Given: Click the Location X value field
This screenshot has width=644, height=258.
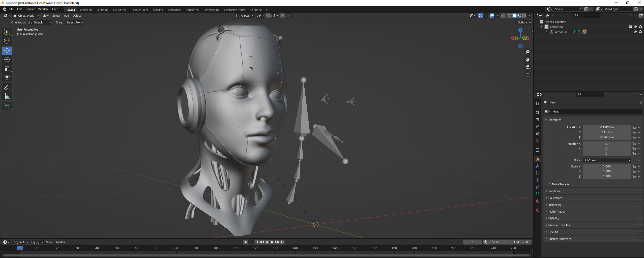Looking at the screenshot, I should click(x=607, y=127).
